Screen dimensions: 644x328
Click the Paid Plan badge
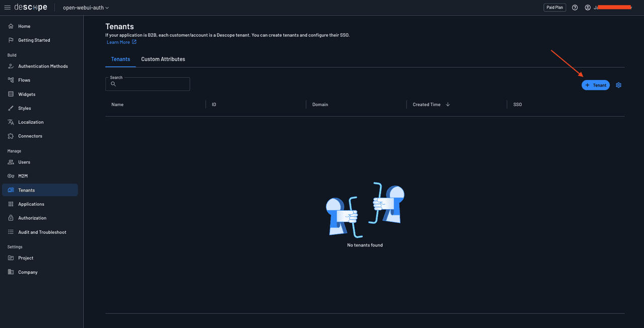click(x=555, y=8)
